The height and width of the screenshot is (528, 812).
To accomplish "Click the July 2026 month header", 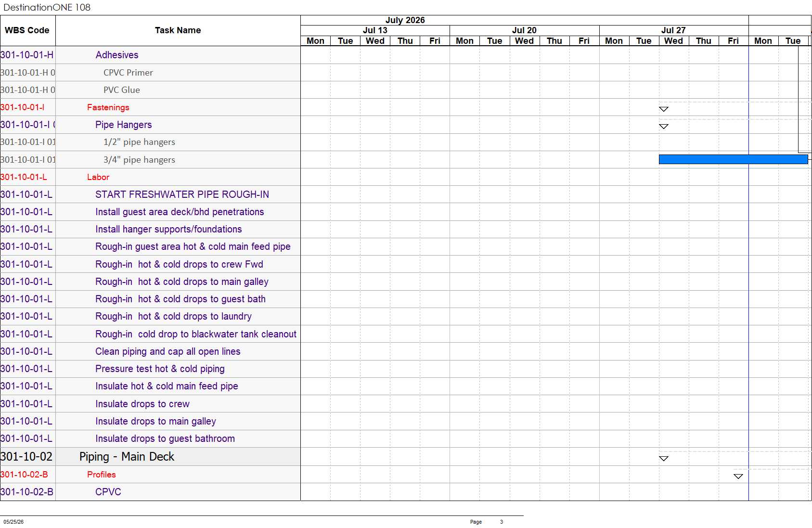I will (x=405, y=20).
